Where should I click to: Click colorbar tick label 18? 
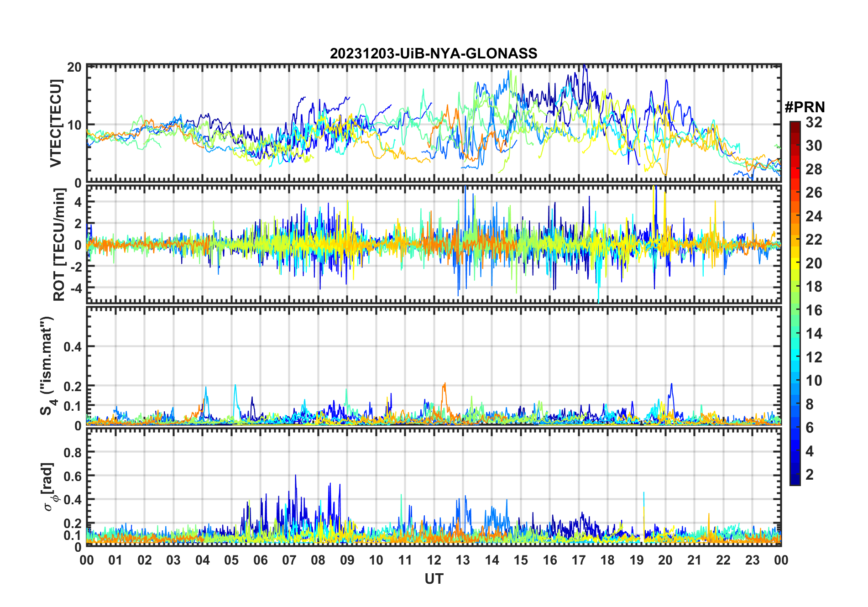coord(814,287)
